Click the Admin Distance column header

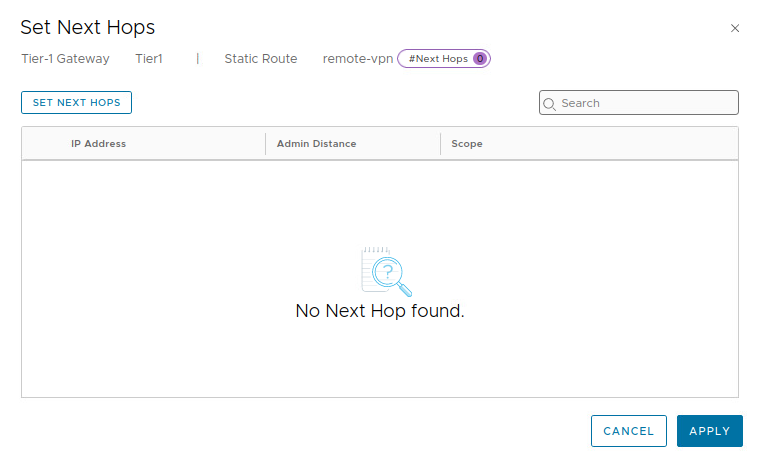[x=316, y=144]
